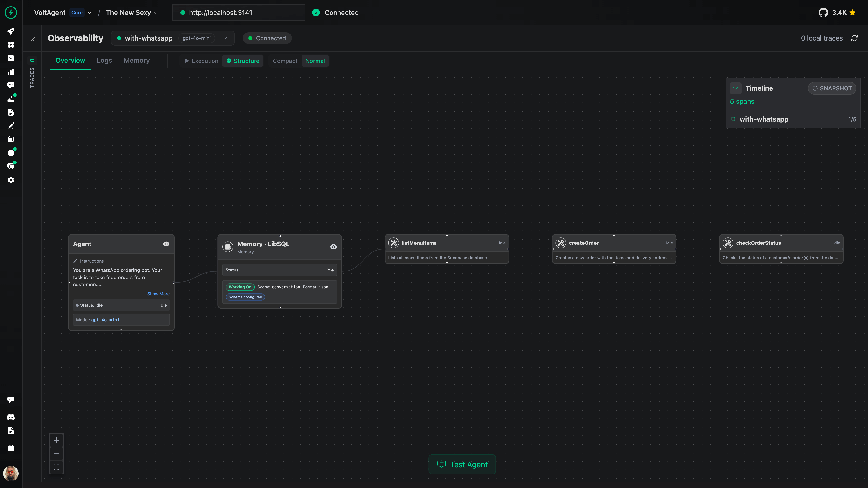Click the Discord icon in the sidebar
Image resolution: width=868 pixels, height=488 pixels.
click(x=11, y=417)
